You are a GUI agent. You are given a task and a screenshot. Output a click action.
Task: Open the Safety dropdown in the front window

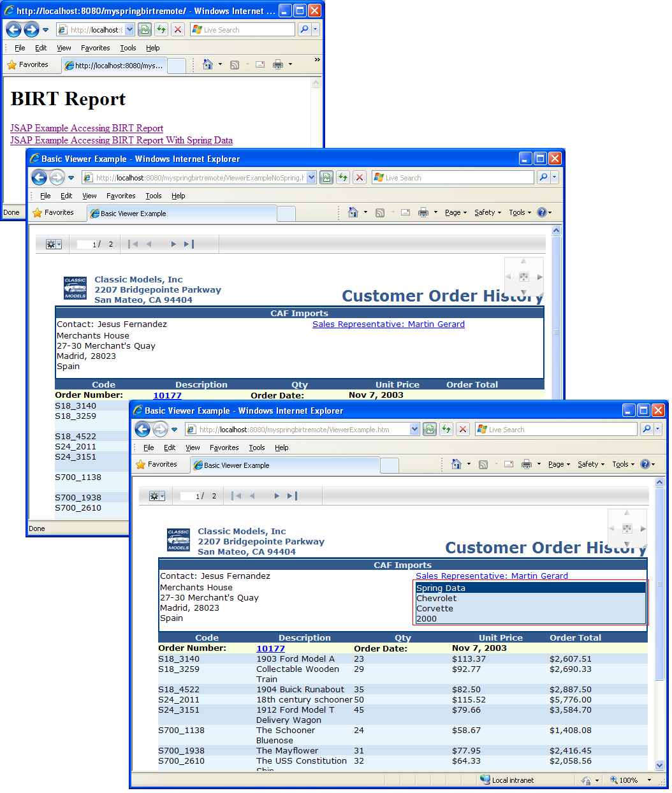(591, 464)
